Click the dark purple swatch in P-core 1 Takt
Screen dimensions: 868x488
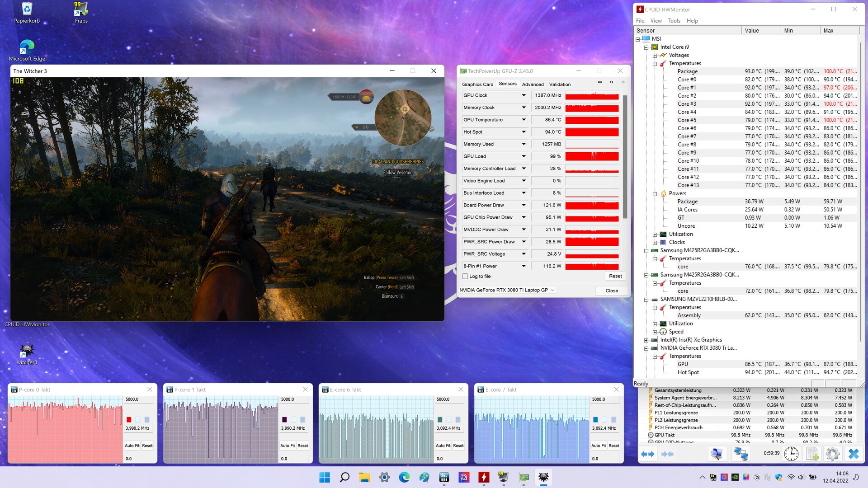pyautogui.click(x=284, y=420)
